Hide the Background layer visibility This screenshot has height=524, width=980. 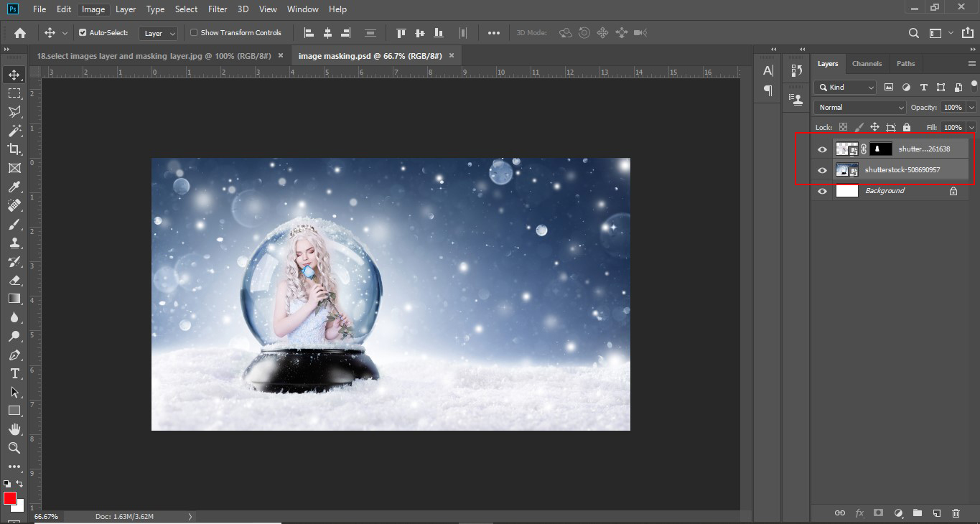coord(823,191)
